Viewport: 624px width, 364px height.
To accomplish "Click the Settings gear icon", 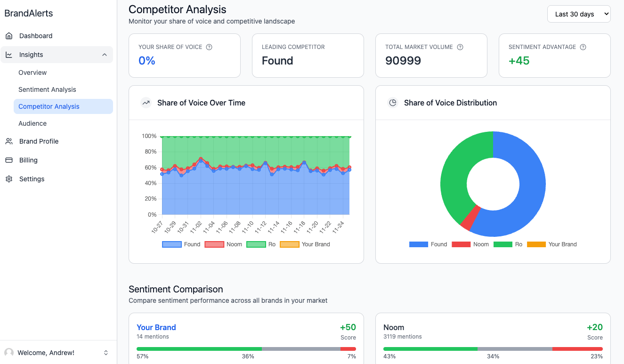I will 9,179.
